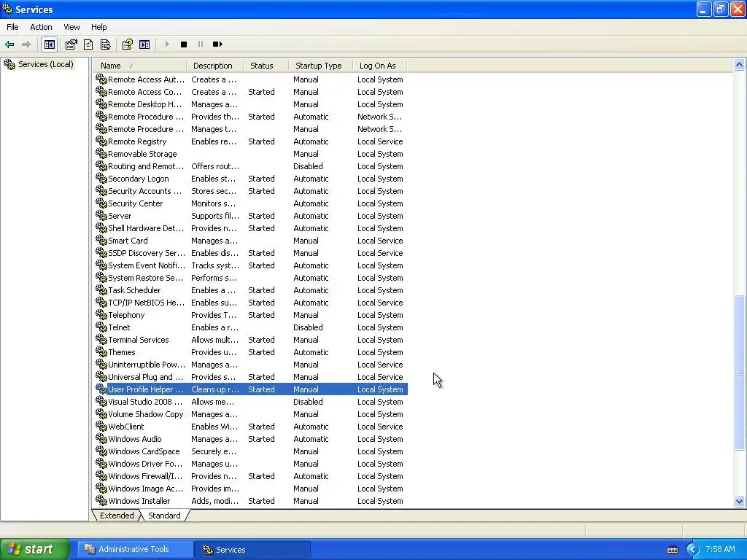Select Remote Desktop Help row
Image resolution: width=747 pixels, height=560 pixels.
[251, 104]
